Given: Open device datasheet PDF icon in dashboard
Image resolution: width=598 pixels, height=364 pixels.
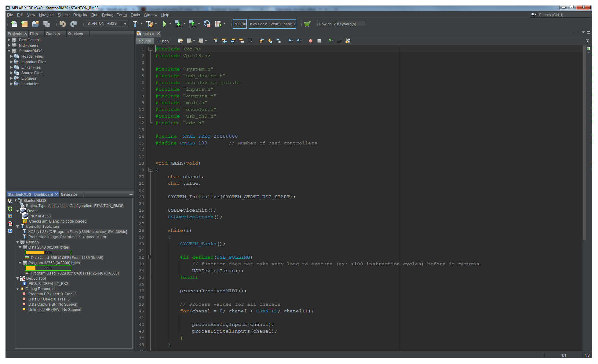Looking at the screenshot, I should pyautogui.click(x=10, y=224).
